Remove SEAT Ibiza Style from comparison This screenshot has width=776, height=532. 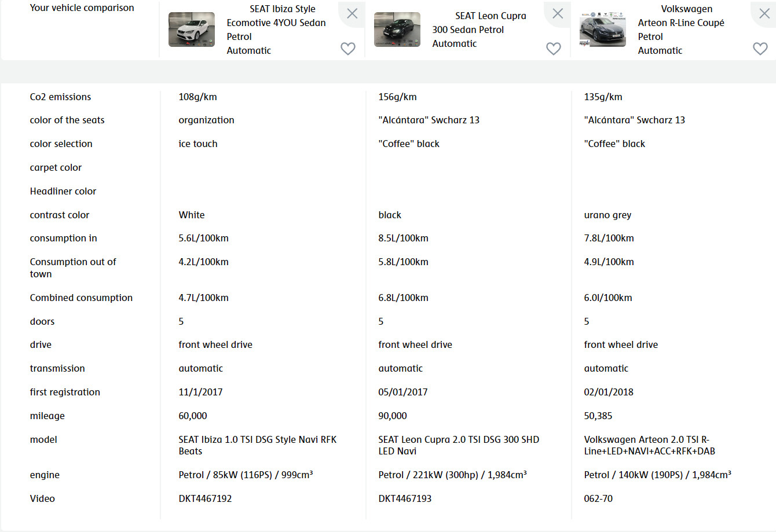coord(352,14)
